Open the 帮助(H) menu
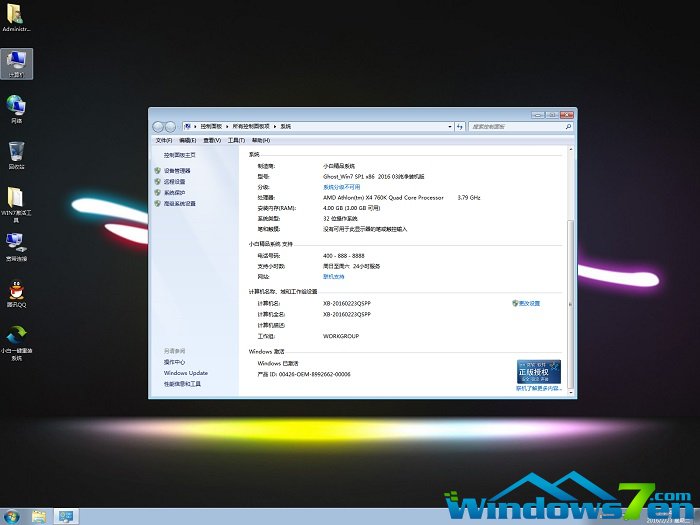 261,141
